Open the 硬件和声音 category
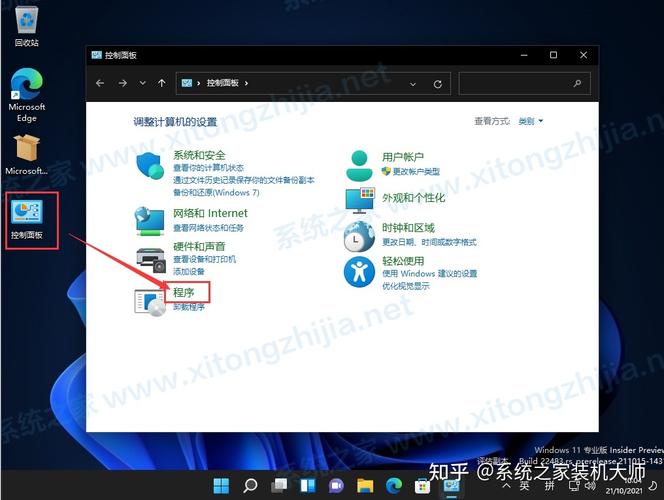Screen dimensions: 664x500 tap(199, 246)
